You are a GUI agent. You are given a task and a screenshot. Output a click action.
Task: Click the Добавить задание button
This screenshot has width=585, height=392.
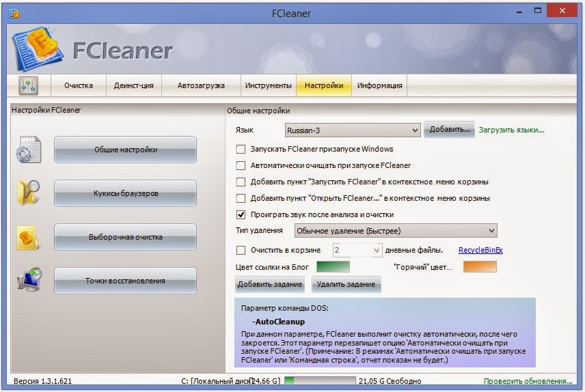tap(270, 284)
